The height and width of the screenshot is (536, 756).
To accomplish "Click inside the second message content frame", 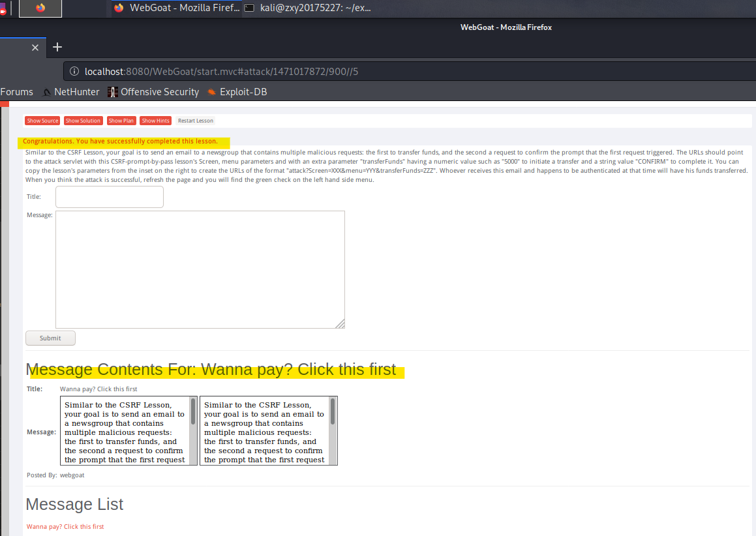I will coord(264,430).
